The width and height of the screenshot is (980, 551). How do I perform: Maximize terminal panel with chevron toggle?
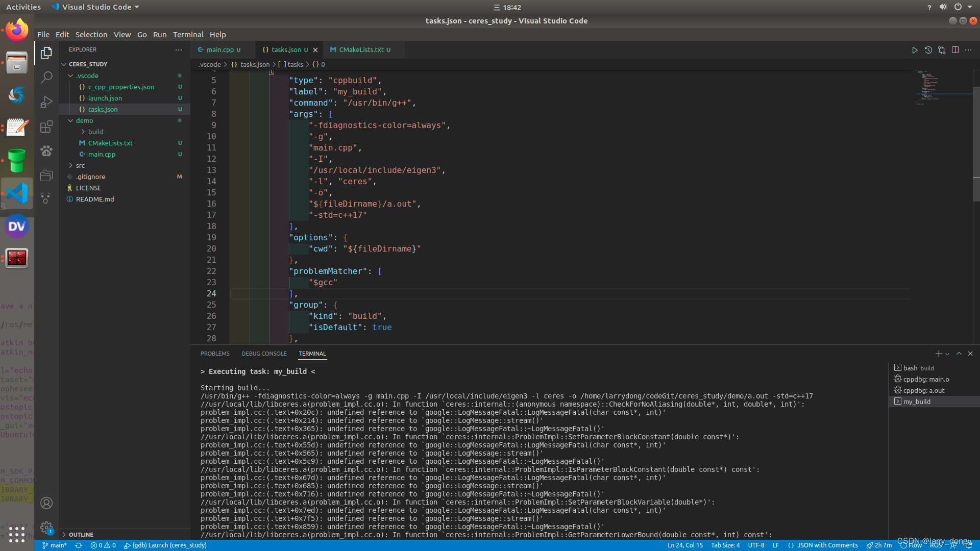click(x=959, y=354)
